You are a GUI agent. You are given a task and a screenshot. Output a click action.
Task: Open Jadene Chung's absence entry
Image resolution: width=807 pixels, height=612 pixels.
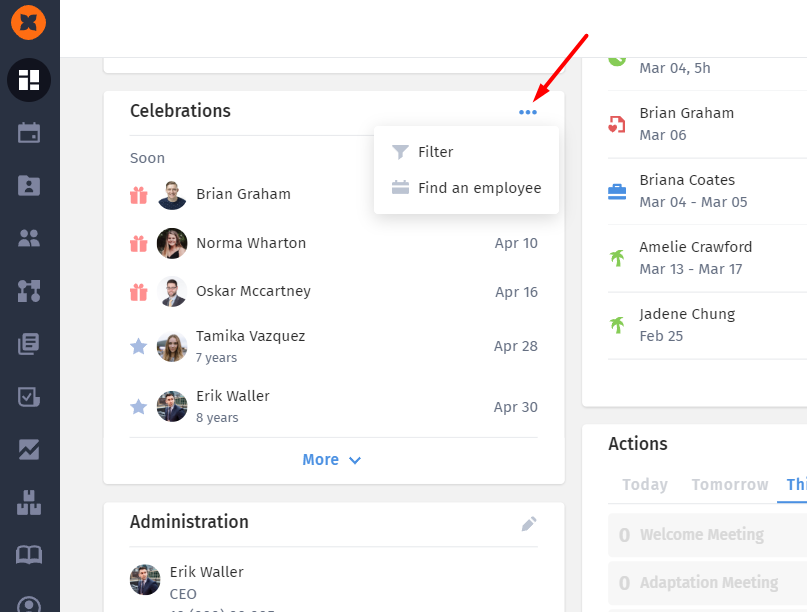[x=707, y=325]
